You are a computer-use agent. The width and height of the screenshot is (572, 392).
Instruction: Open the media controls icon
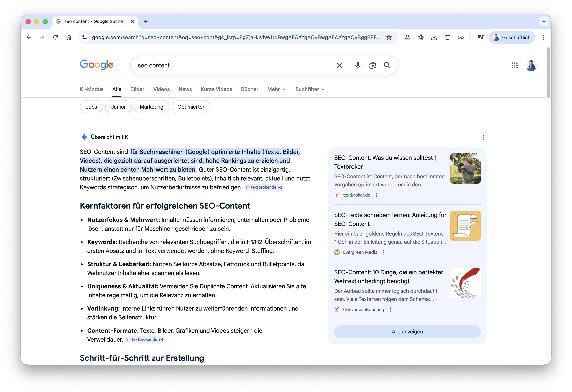pos(481,37)
